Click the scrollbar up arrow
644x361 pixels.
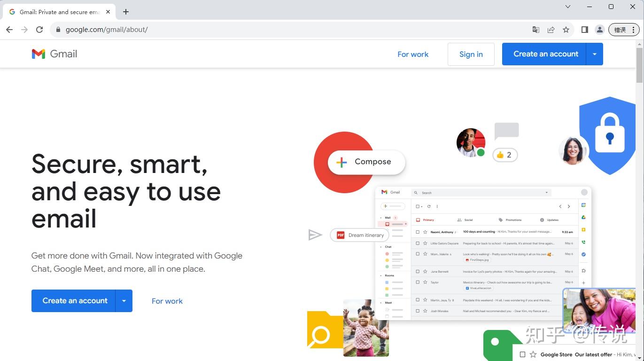[x=640, y=44]
